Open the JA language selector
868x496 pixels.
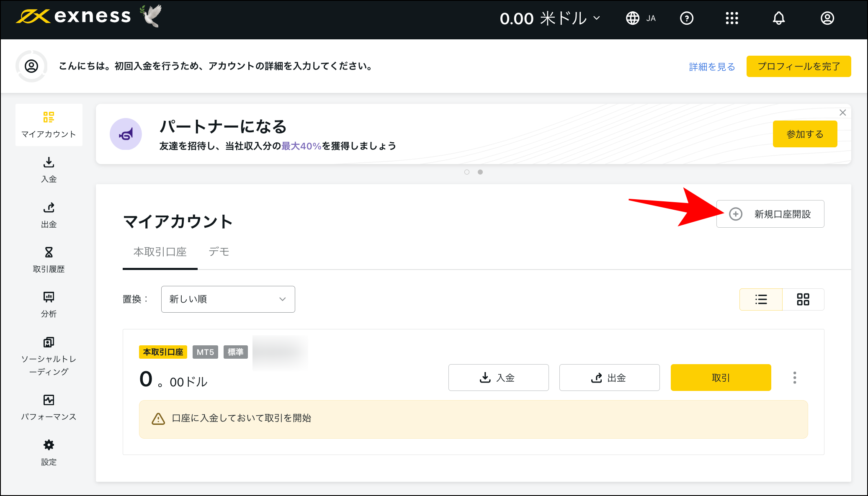[641, 18]
